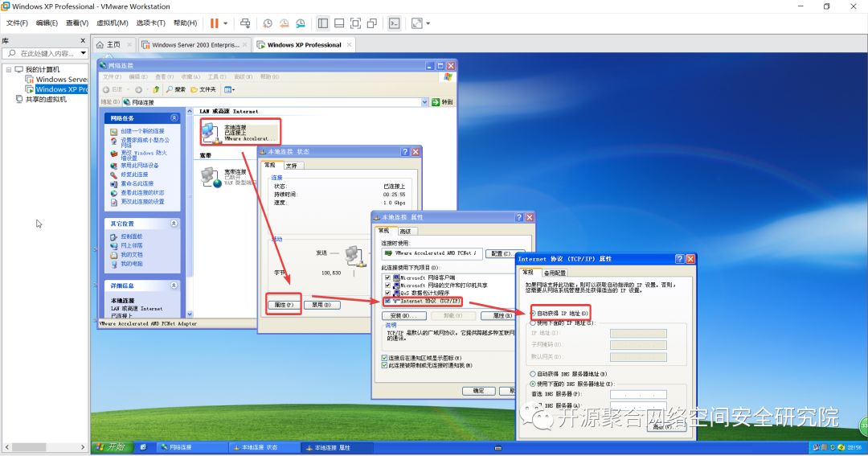The image size is (868, 456).
Task: Take a snapshot with clock icon
Action: tap(268, 23)
